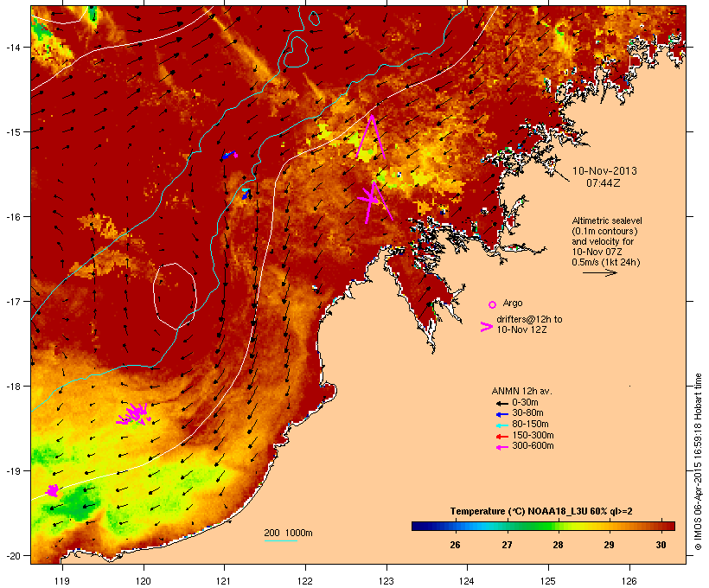Image resolution: width=709 pixels, height=588 pixels.
Task: Click the 'ANMN 12h av.' heading
Action: point(521,391)
